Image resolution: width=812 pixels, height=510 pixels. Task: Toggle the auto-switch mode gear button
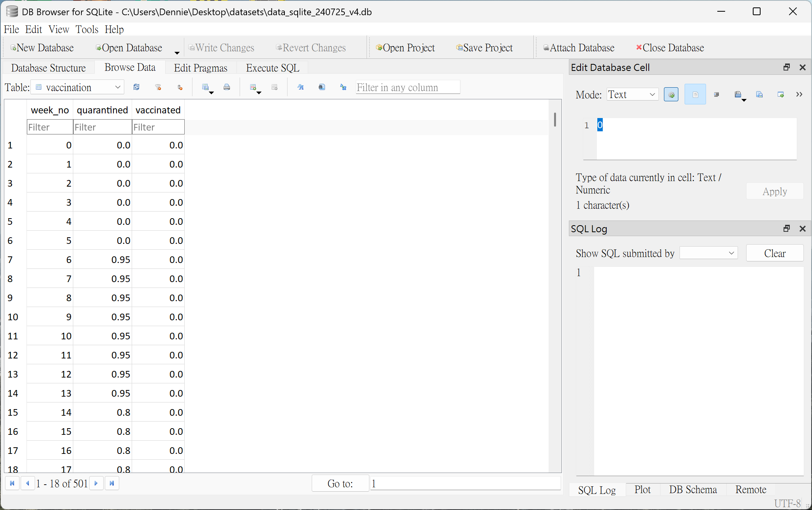coord(671,95)
